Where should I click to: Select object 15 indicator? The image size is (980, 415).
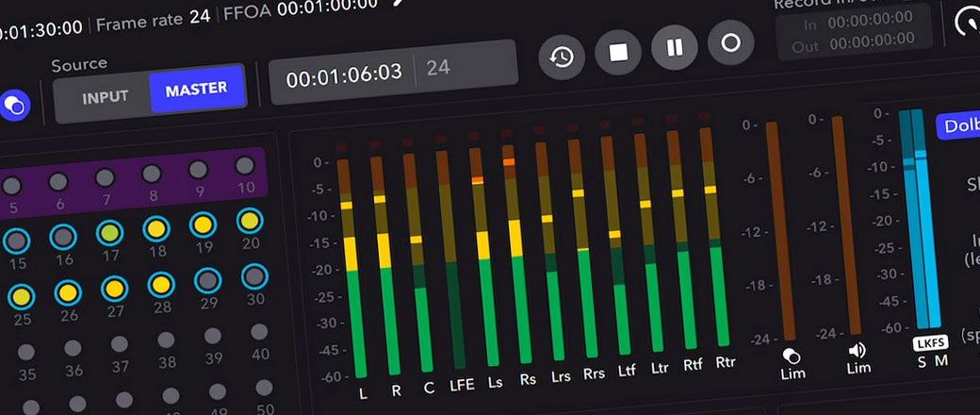click(17, 241)
